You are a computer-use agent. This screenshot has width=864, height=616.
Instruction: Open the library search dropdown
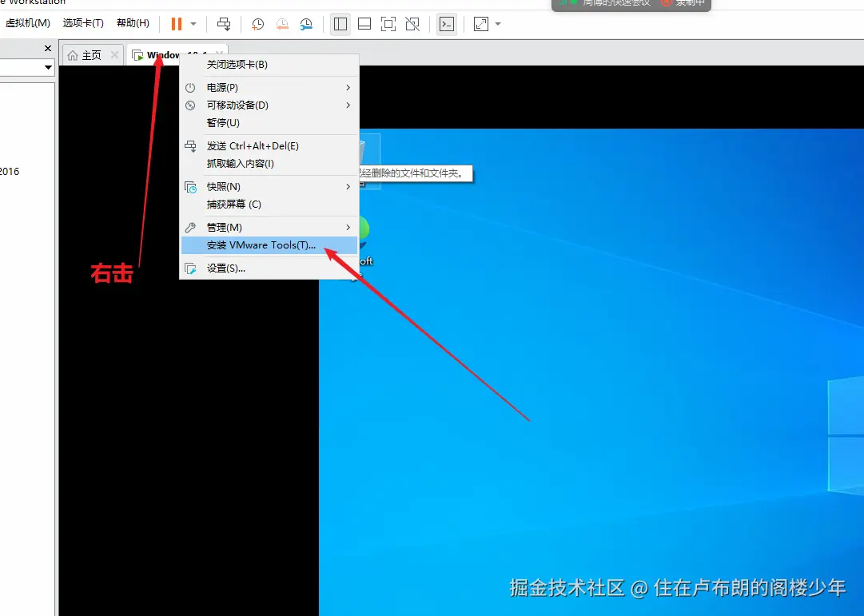[x=48, y=67]
